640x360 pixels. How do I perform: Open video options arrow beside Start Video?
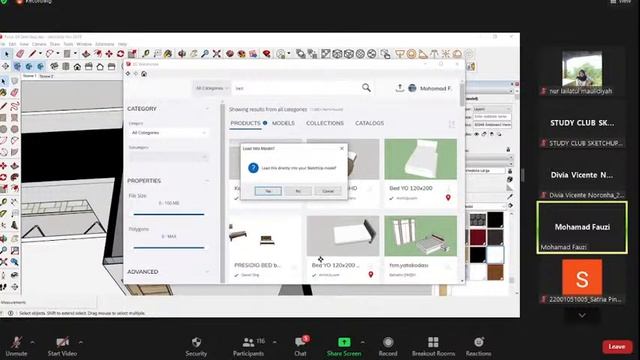point(81,342)
